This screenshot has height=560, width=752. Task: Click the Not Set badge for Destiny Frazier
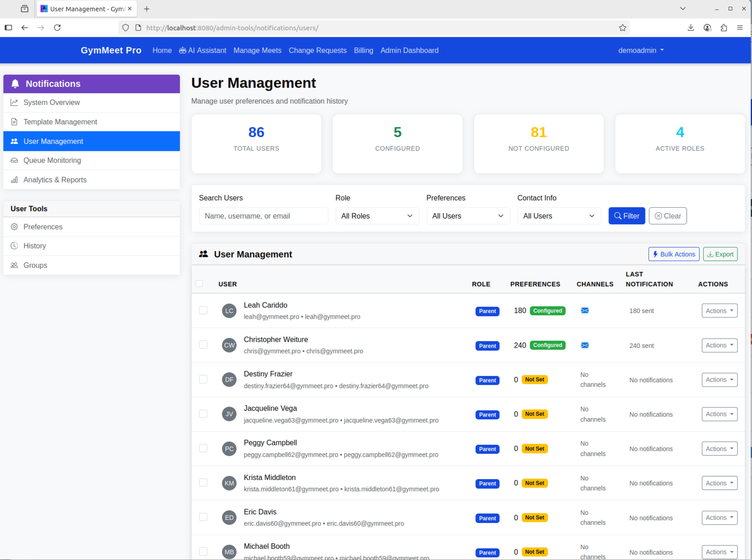[535, 380]
